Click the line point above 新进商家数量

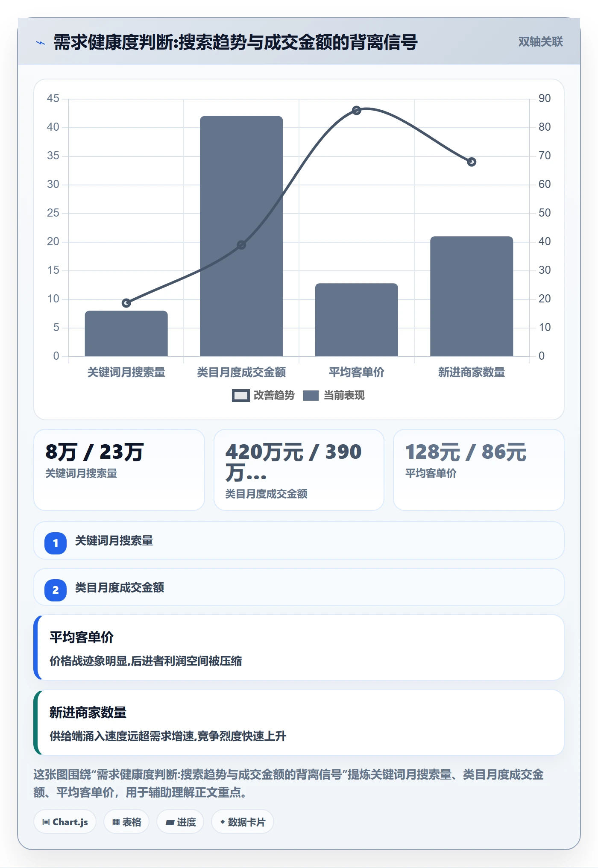tap(472, 162)
